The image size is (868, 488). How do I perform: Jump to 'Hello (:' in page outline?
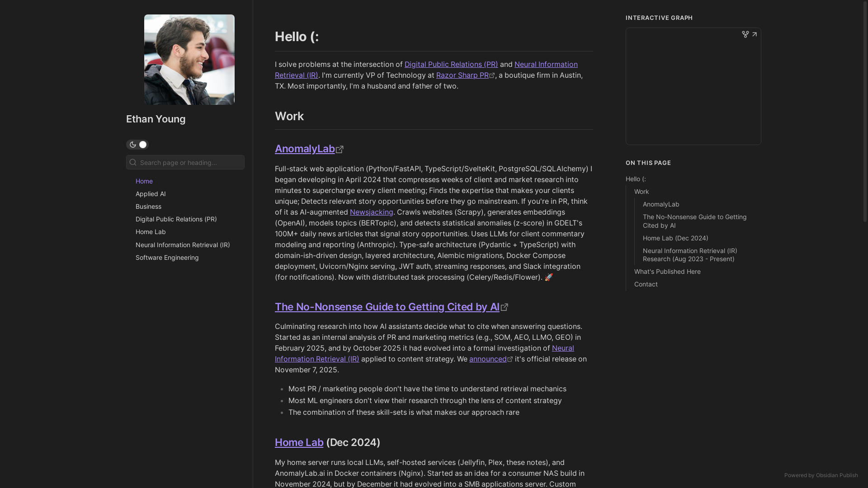tap(636, 179)
